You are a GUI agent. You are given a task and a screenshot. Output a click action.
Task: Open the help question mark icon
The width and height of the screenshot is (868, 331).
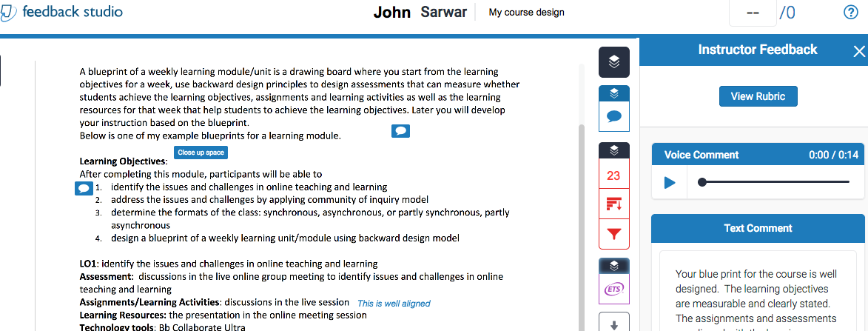851,13
